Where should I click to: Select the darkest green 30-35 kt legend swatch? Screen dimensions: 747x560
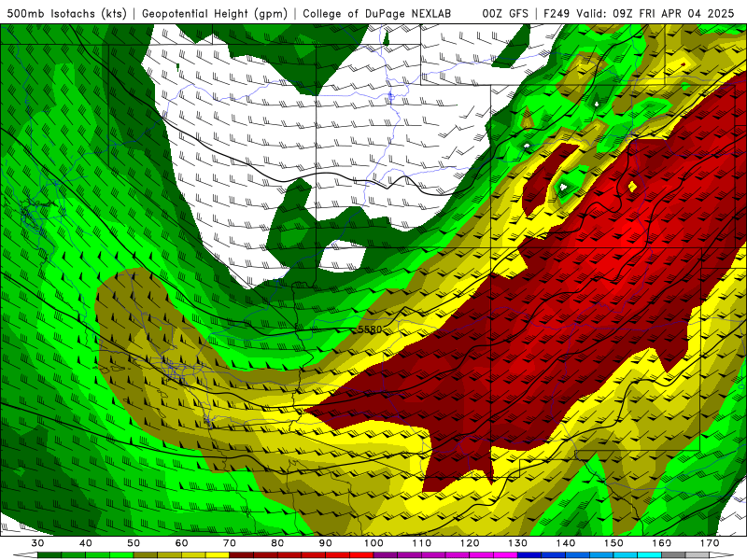click(x=49, y=555)
